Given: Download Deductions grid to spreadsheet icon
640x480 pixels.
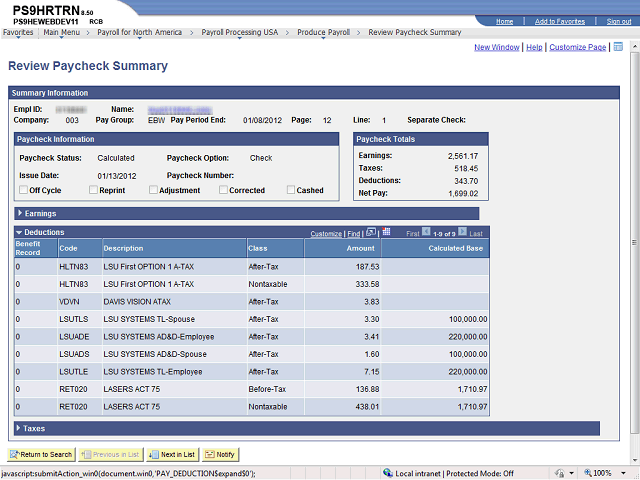Looking at the screenshot, I should 386,232.
